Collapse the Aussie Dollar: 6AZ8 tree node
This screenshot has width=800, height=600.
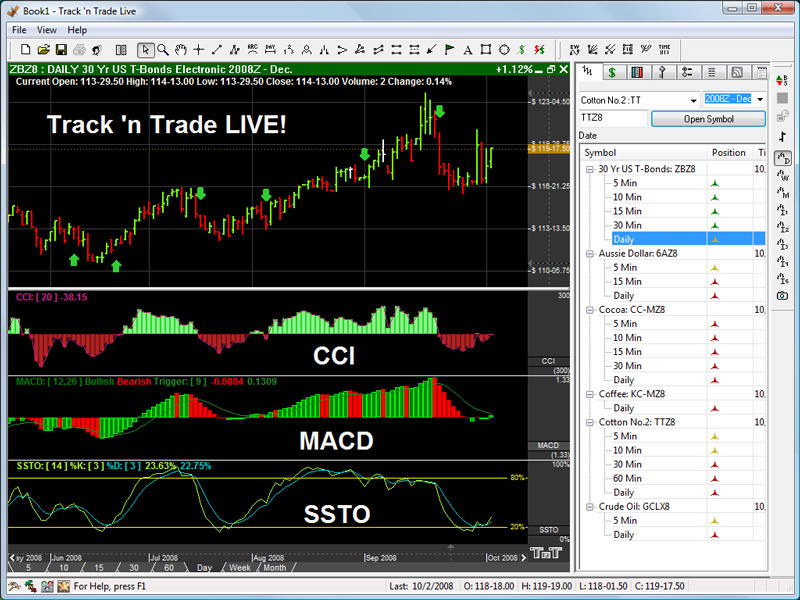click(x=589, y=254)
